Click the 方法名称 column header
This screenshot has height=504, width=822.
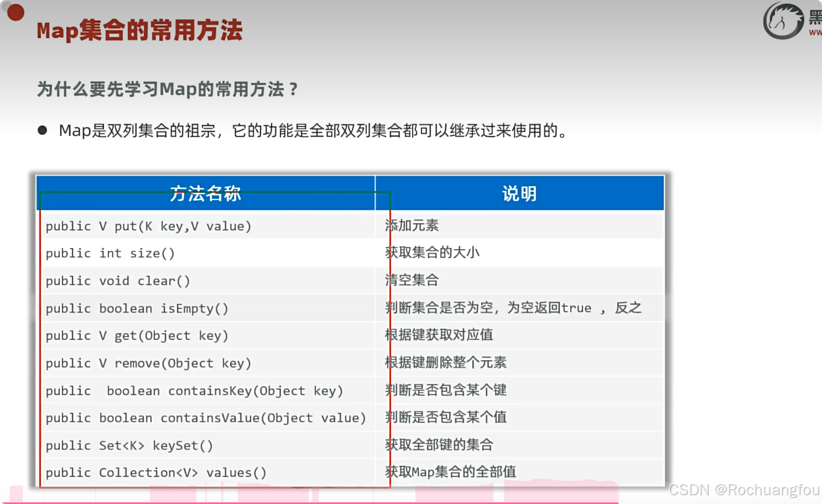(205, 193)
